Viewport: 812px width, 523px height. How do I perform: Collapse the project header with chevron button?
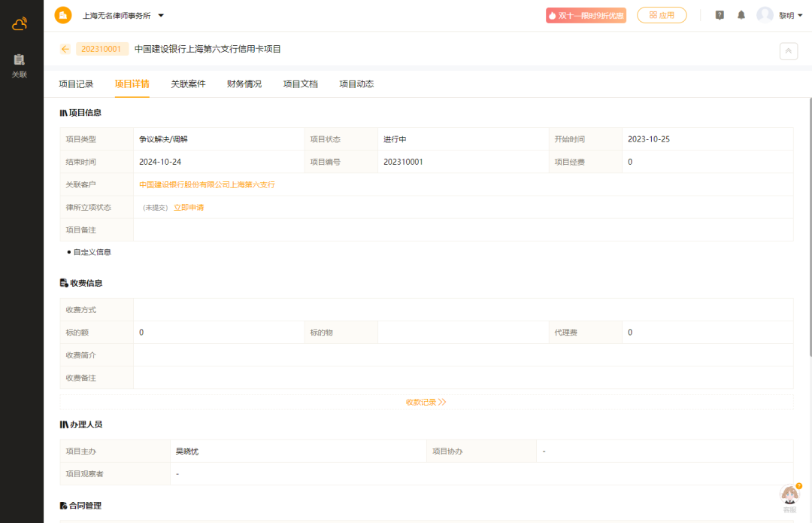coord(788,50)
